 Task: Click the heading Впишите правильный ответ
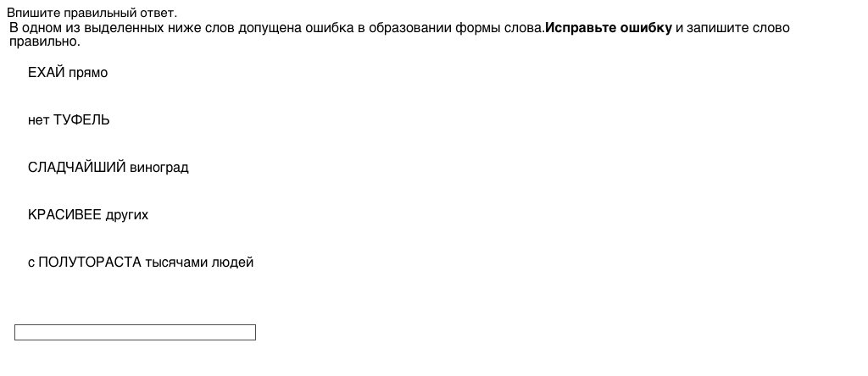pyautogui.click(x=92, y=13)
